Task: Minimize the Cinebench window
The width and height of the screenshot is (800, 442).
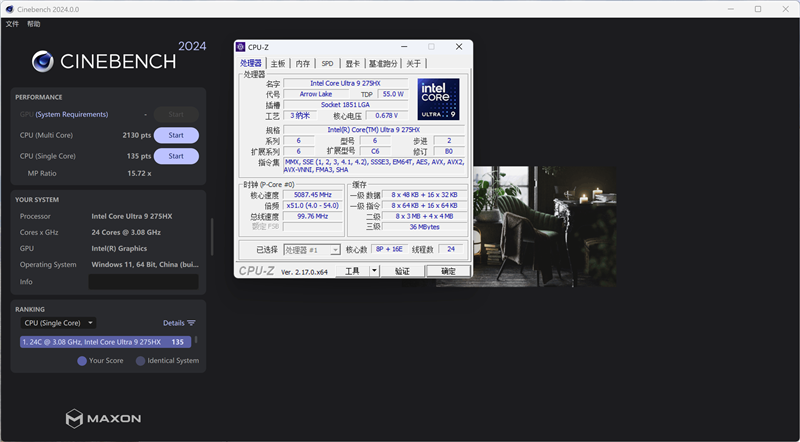Action: click(731, 9)
